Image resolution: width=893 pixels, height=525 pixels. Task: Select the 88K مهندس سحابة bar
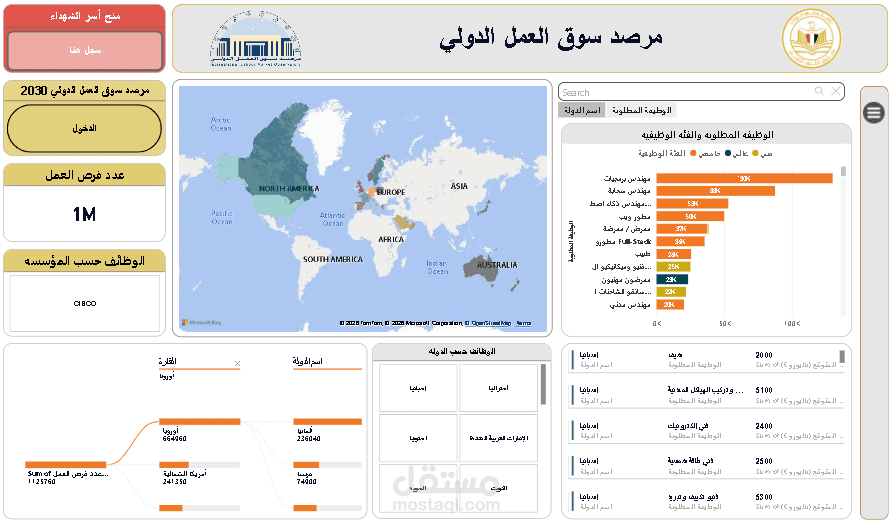(x=715, y=191)
